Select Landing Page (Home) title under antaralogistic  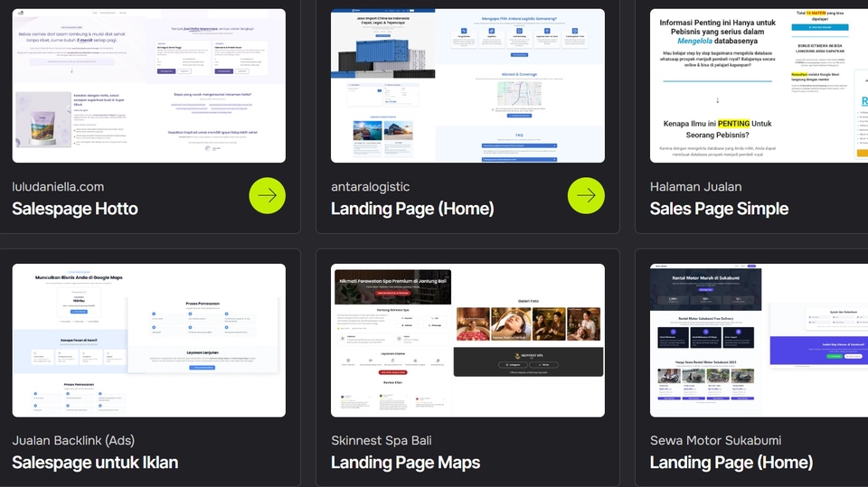(412, 209)
